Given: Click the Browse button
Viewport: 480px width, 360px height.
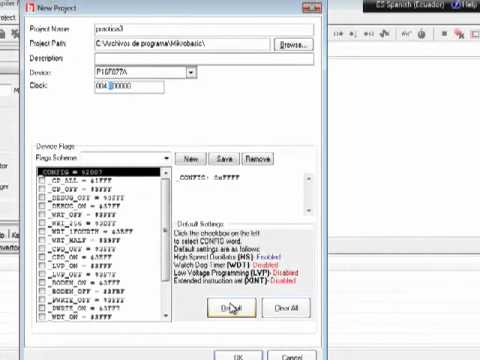Looking at the screenshot, I should coord(293,45).
